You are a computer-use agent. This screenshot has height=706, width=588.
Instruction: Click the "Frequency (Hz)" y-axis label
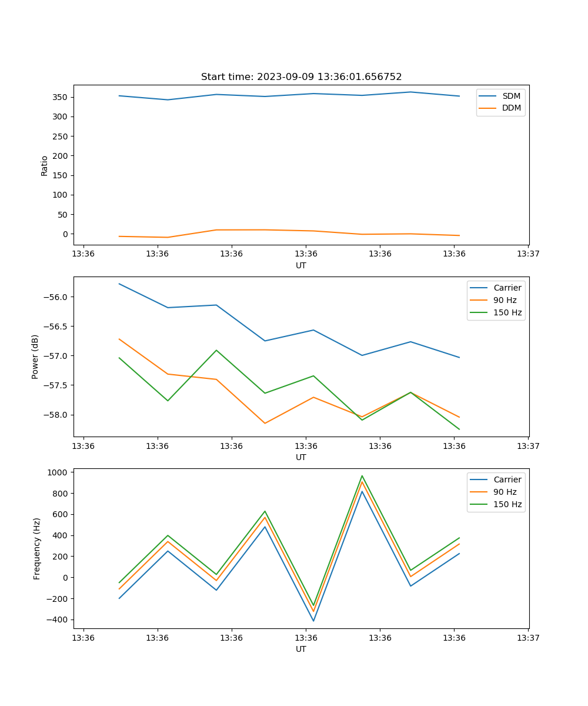pos(36,548)
